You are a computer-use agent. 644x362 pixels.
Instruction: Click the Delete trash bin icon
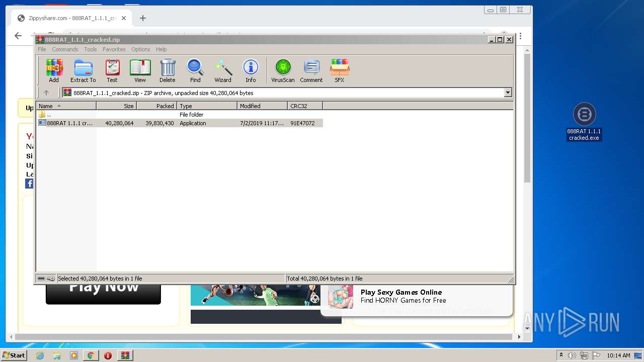click(x=168, y=70)
